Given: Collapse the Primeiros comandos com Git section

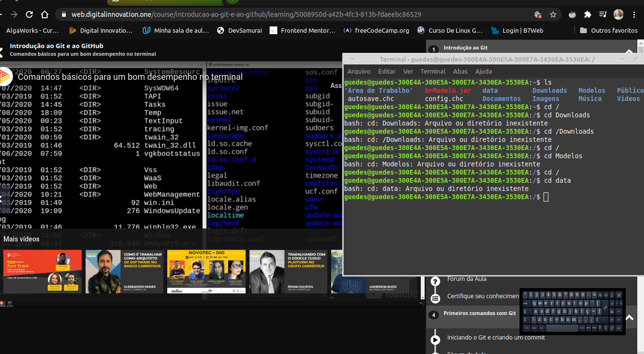Looking at the screenshot, I should pos(629,318).
